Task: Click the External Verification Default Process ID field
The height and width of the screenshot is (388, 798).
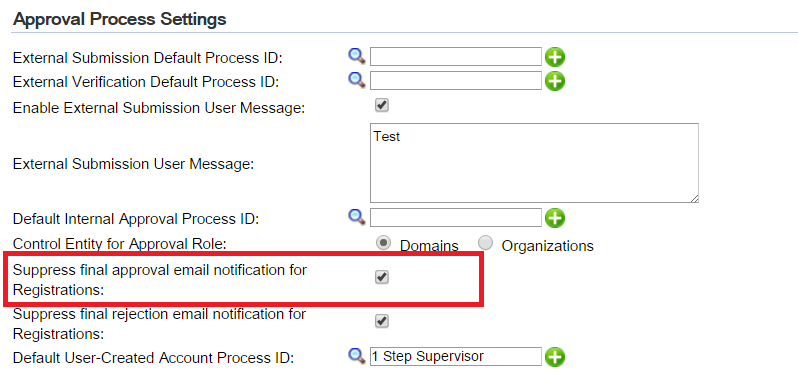Action: point(455,80)
